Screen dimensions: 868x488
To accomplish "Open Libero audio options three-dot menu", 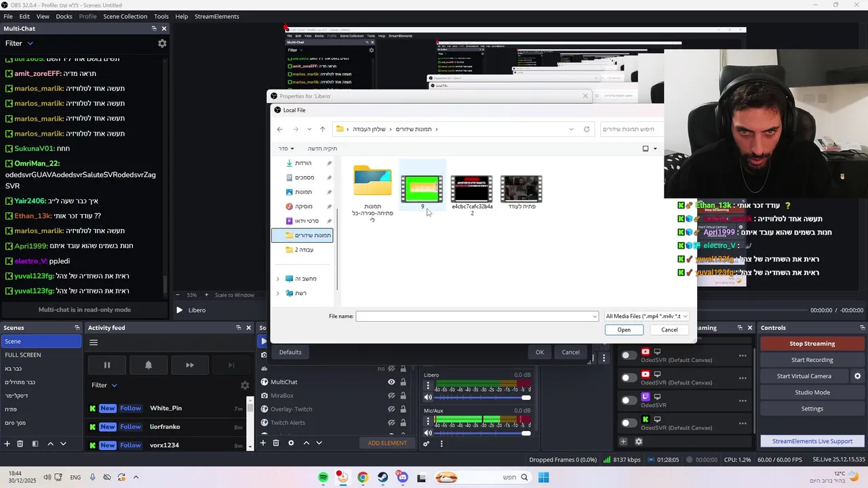I will (x=428, y=386).
